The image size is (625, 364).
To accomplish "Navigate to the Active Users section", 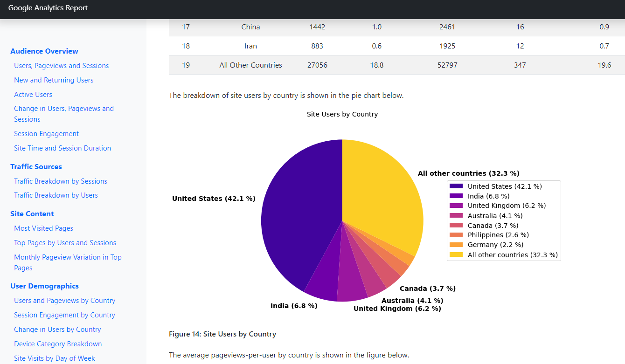I will (33, 95).
